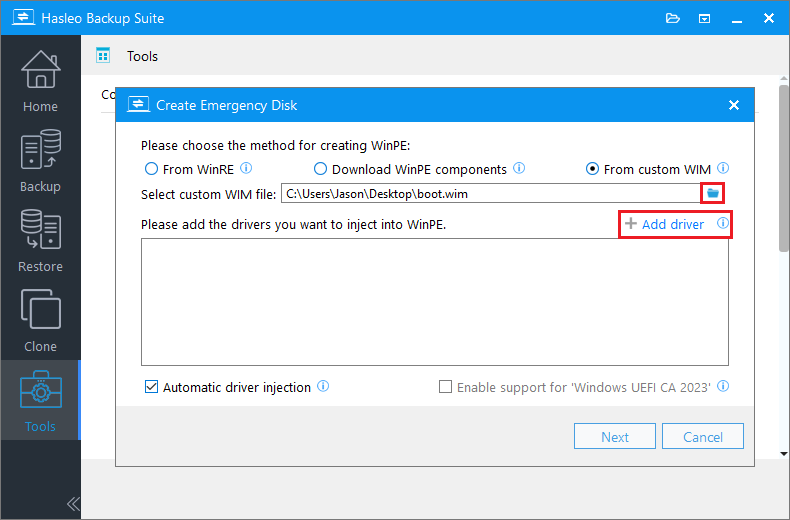Click the Hasleo app logo icon
The width and height of the screenshot is (790, 520).
pos(23,18)
